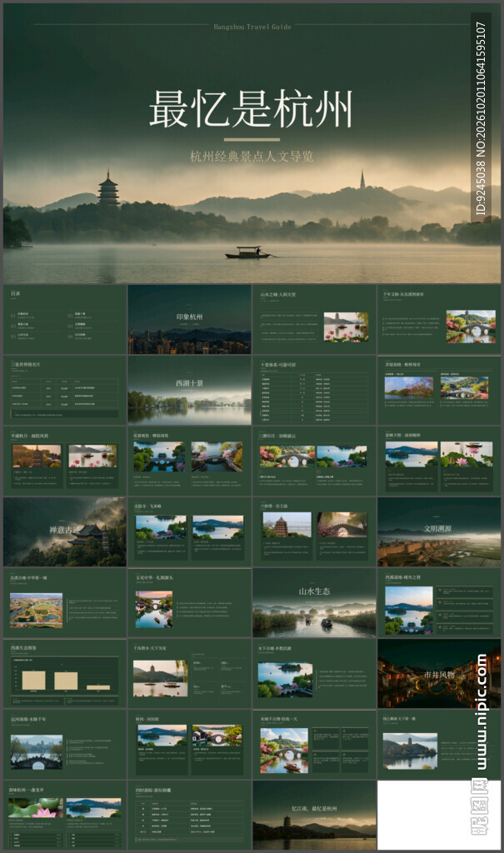This screenshot has width=504, height=853.
Task: Select the 禅意古迹 section slide
Action: point(65,531)
